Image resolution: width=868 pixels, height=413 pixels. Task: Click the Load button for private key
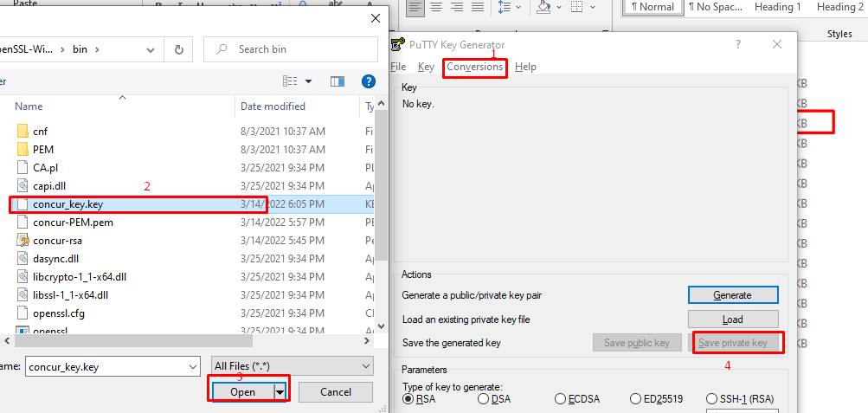732,319
